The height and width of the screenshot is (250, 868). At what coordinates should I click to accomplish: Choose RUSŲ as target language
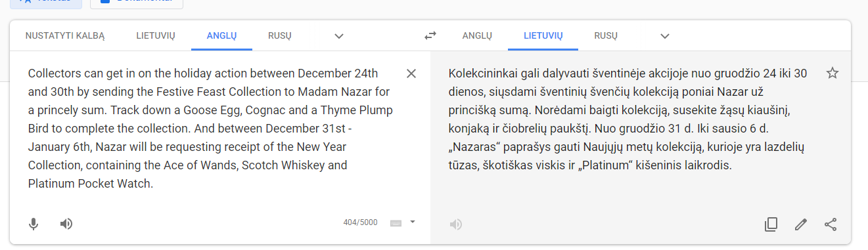pyautogui.click(x=606, y=35)
